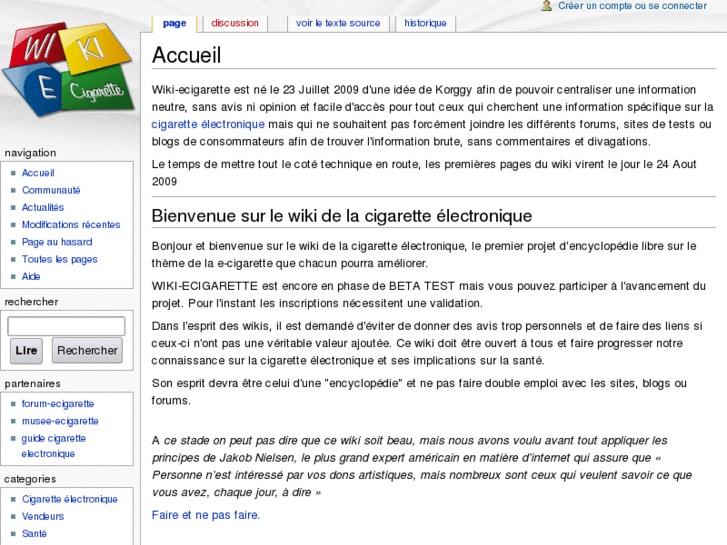Viewport: 727px width, 545px height.
Task: Open 'Créer un compte ou se connecter'
Action: click(632, 6)
